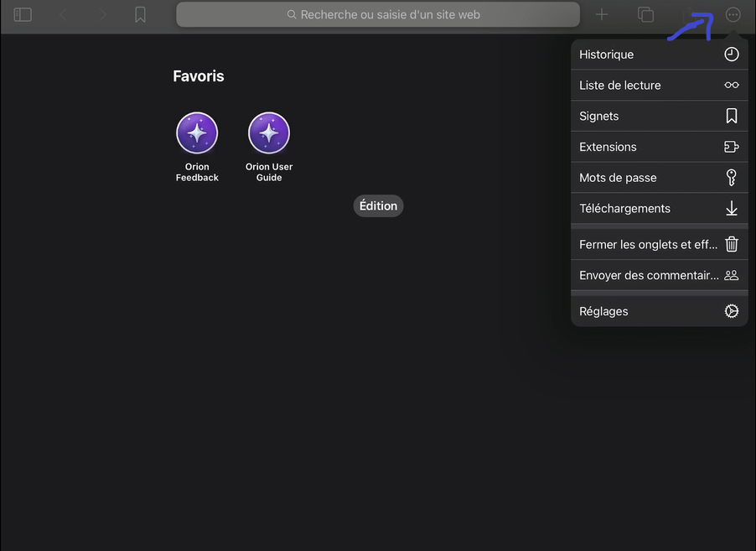Select Liste de lecture menu entry
Viewport: 756px width, 551px height.
[659, 85]
